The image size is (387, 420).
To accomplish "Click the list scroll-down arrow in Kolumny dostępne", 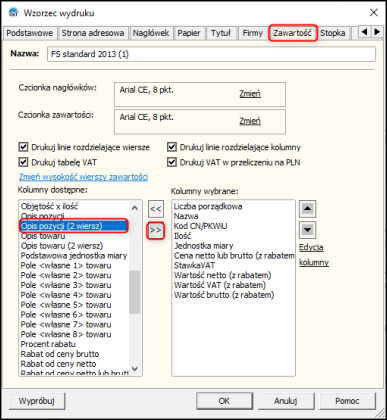I will click(135, 369).
